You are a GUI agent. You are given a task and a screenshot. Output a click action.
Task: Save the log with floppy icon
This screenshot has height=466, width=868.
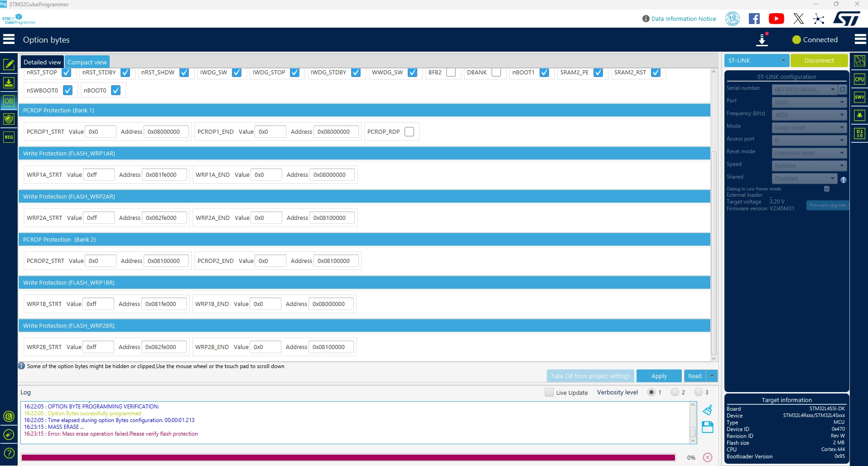708,427
